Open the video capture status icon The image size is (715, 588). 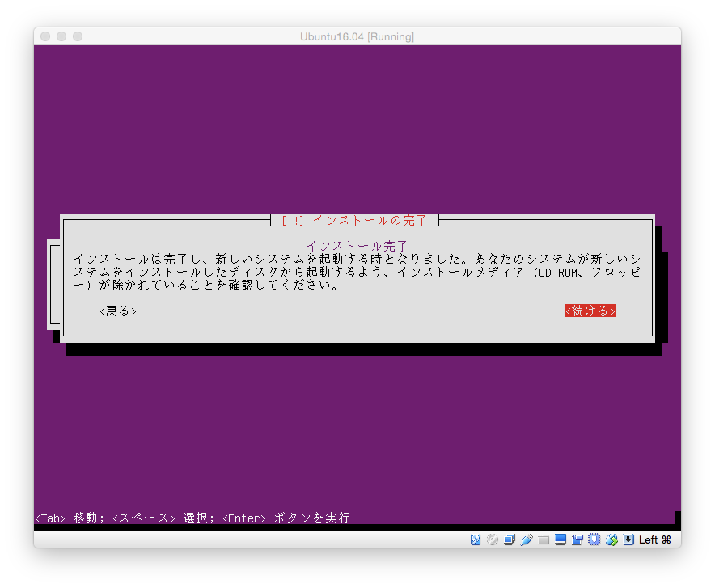click(x=577, y=539)
